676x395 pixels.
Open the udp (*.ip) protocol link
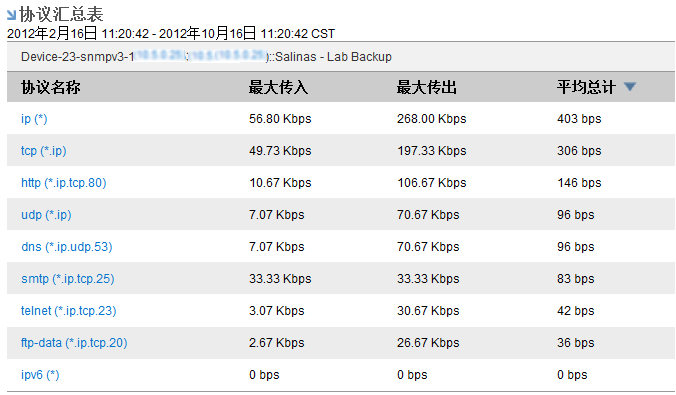click(46, 215)
